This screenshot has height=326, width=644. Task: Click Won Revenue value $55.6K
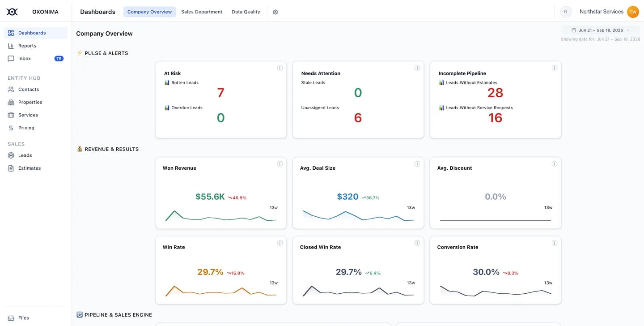[x=210, y=197]
